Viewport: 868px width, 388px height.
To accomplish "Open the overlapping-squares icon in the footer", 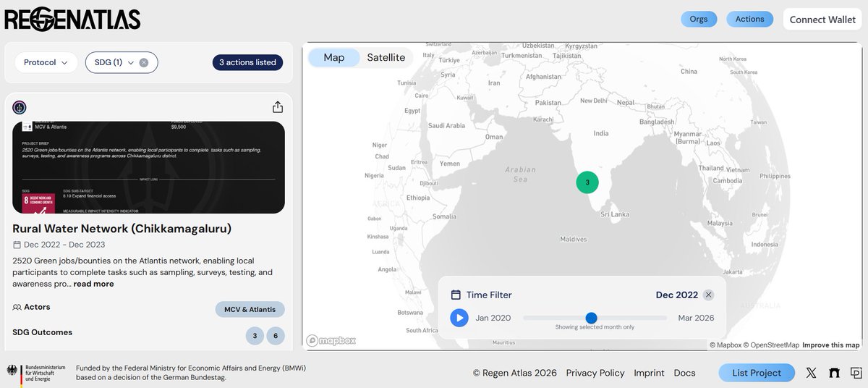I will (856, 373).
